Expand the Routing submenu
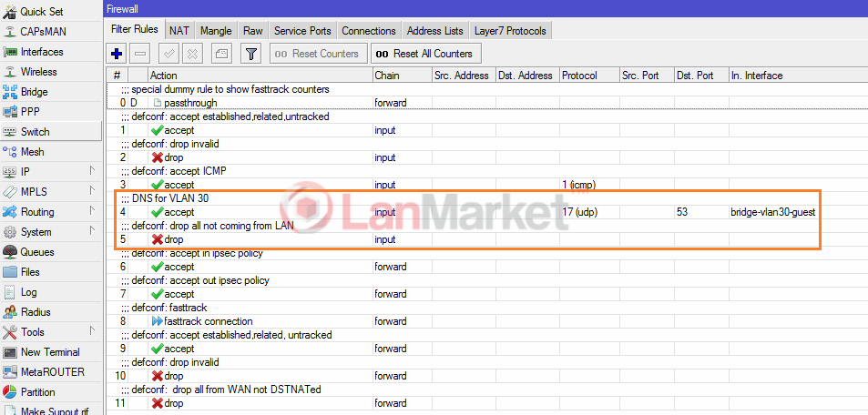This screenshot has width=868, height=415. [51, 212]
